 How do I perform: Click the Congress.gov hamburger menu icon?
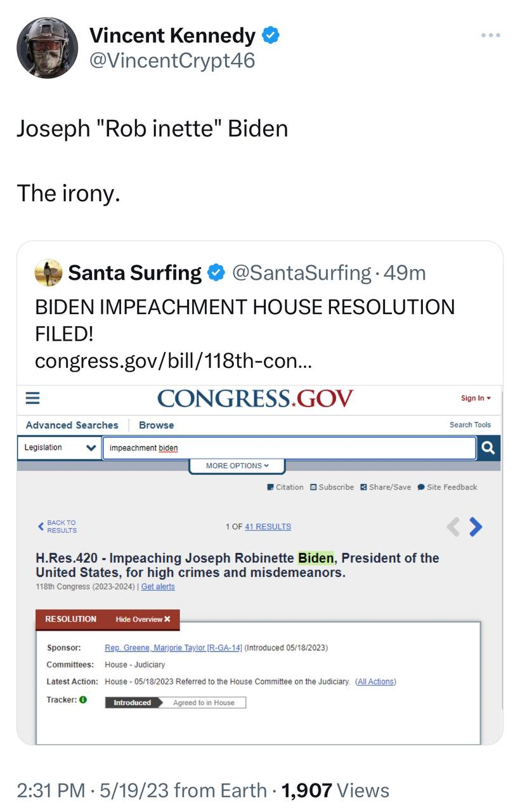pyautogui.click(x=32, y=398)
